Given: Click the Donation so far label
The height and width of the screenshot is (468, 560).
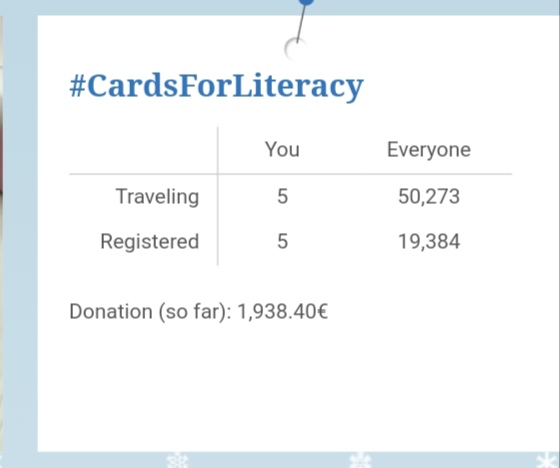Looking at the screenshot, I should coord(150,312).
